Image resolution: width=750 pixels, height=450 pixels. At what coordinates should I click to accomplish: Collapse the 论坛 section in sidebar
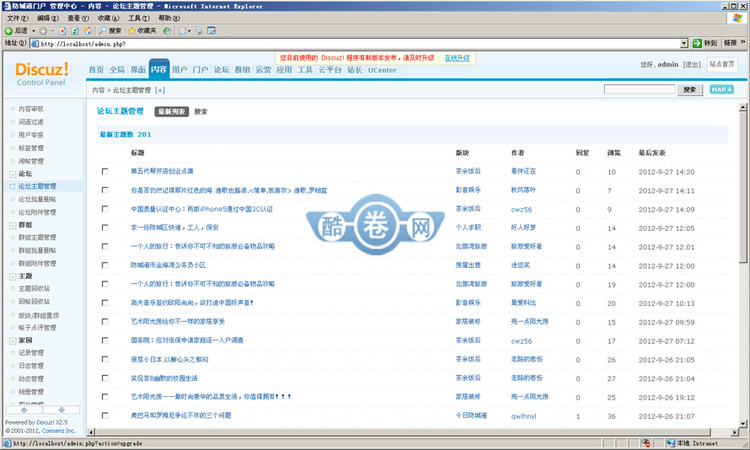pos(10,173)
